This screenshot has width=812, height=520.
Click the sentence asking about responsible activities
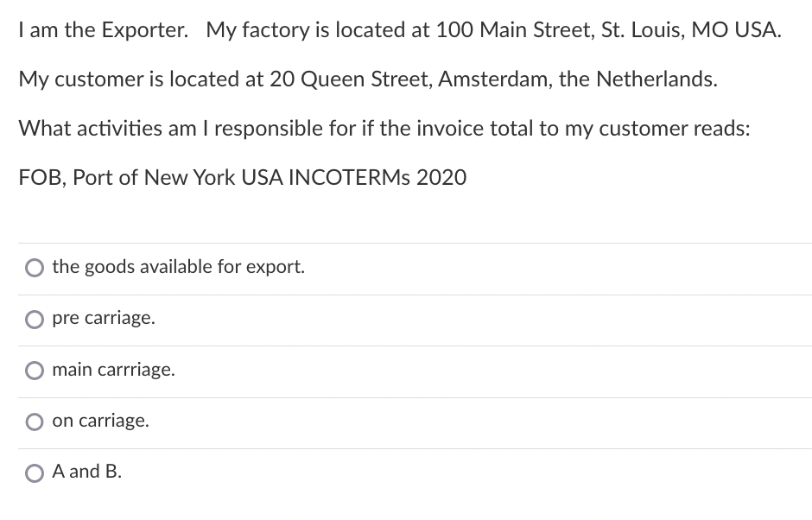pos(384,129)
